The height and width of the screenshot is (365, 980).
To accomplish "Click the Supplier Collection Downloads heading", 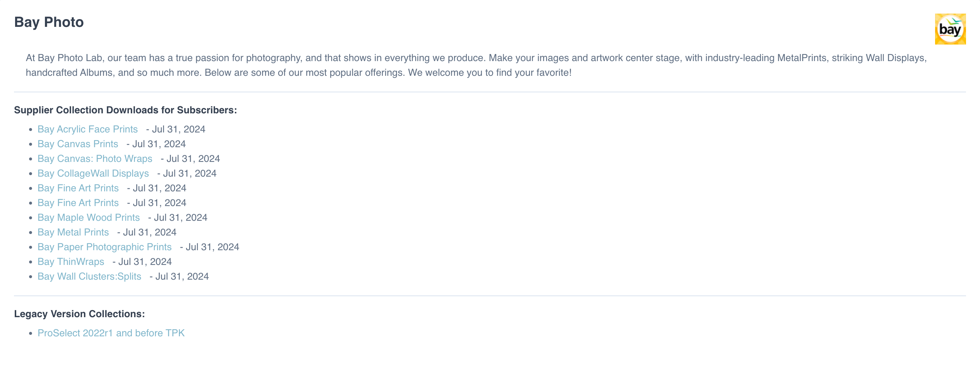I will click(x=125, y=110).
